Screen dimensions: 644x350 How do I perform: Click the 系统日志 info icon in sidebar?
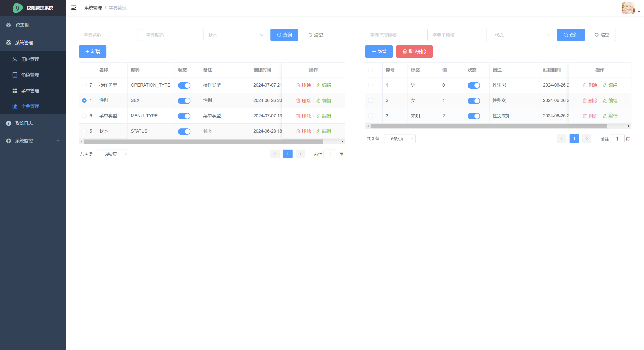[9, 123]
